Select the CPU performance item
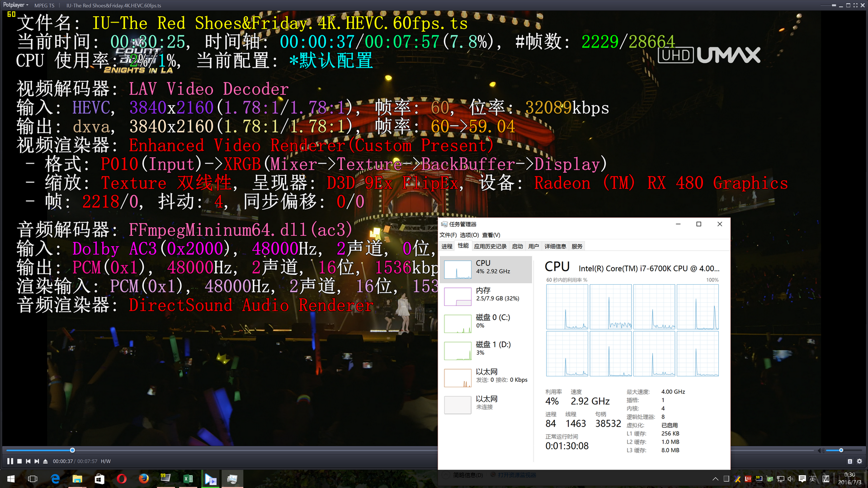The height and width of the screenshot is (488, 868). [x=486, y=269]
